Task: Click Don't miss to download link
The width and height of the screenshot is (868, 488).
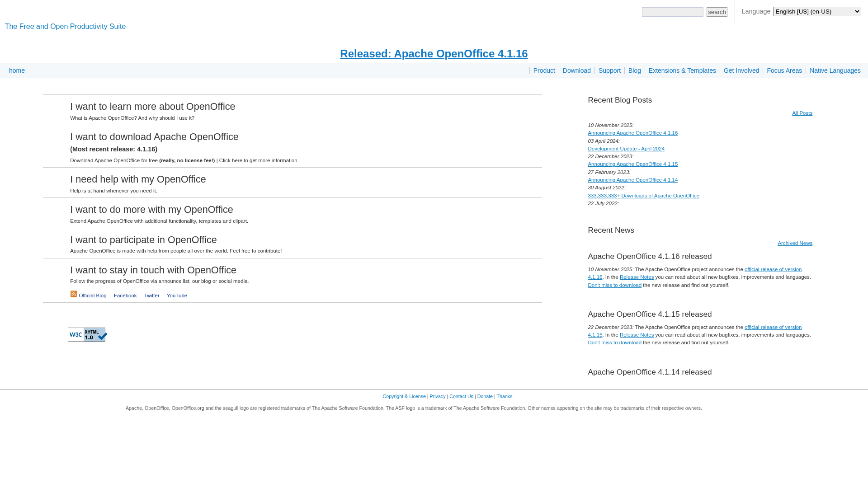Action: click(x=614, y=285)
